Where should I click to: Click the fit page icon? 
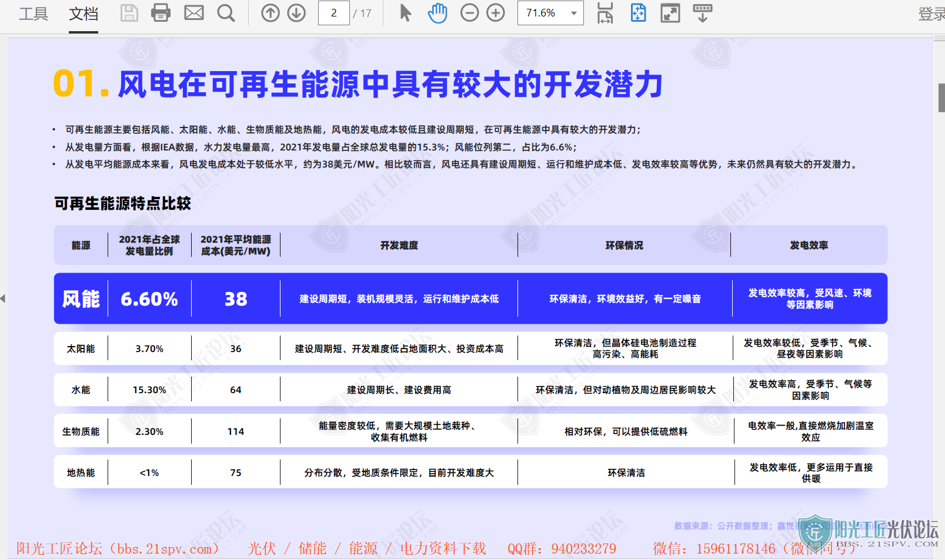pos(638,13)
